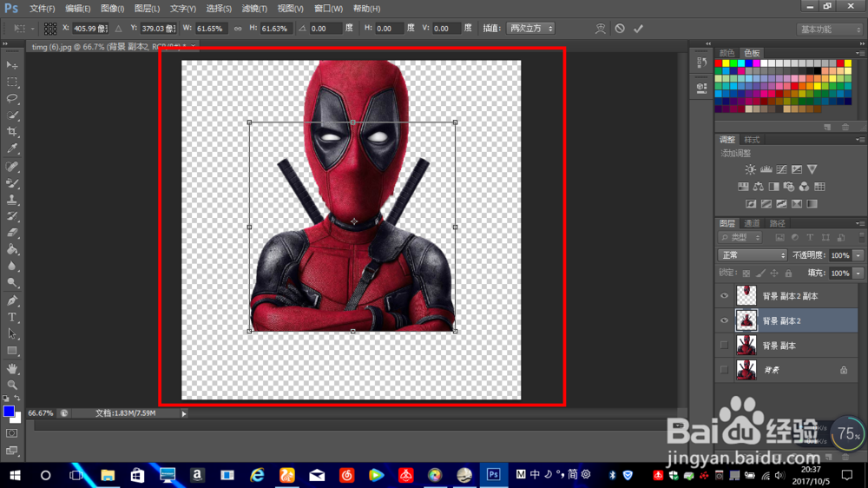Select the Pen tool
Viewport: 868px width, 488px height.
(11, 300)
